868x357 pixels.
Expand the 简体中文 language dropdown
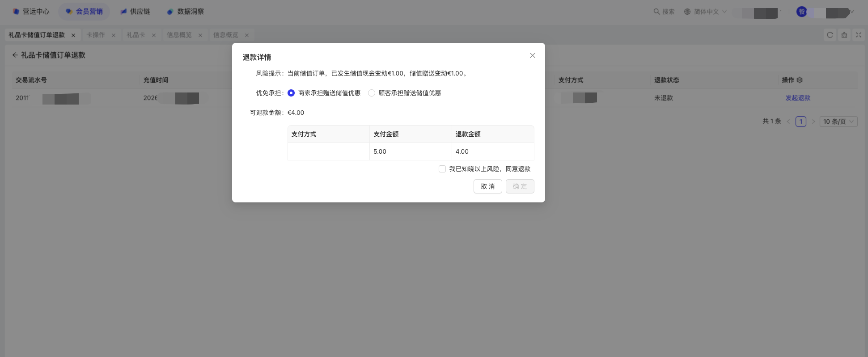pos(724,12)
